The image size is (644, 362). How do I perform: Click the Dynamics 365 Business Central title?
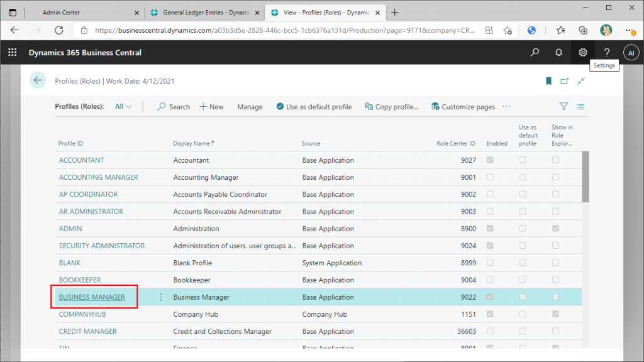click(x=85, y=53)
